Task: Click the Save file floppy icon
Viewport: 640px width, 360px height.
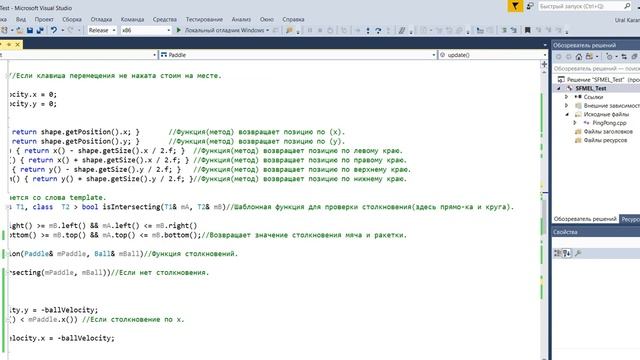Action: pyautogui.click(x=30, y=30)
